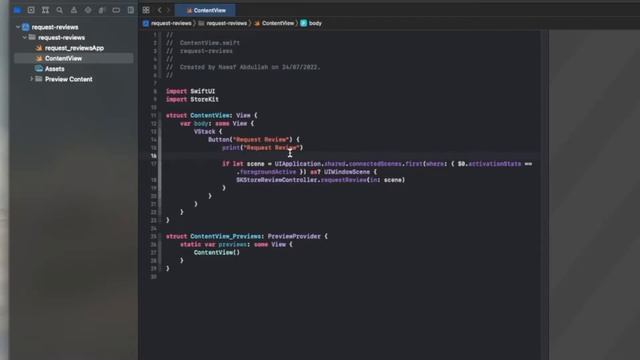Click '// ContentView.swift' comment line

(203, 43)
